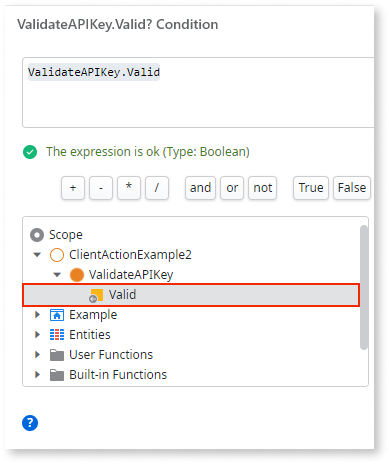Insert the True literal button
Viewport: 389px width, 464px height.
(311, 188)
